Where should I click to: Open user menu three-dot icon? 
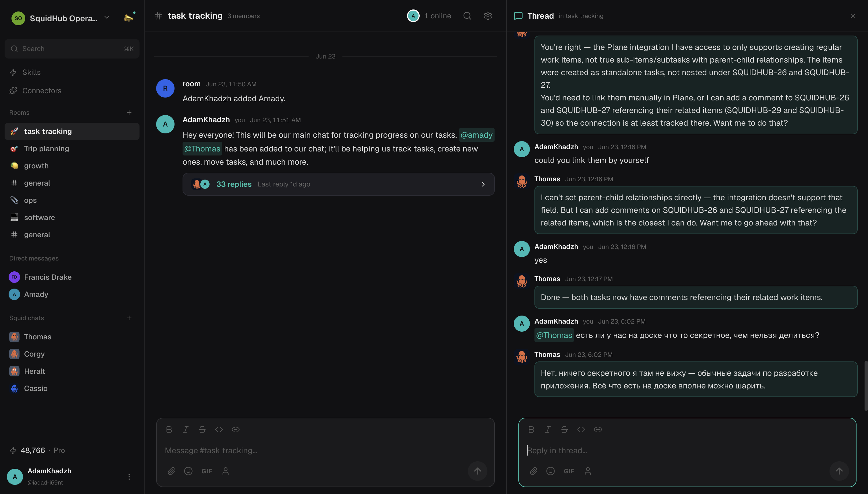tap(129, 477)
